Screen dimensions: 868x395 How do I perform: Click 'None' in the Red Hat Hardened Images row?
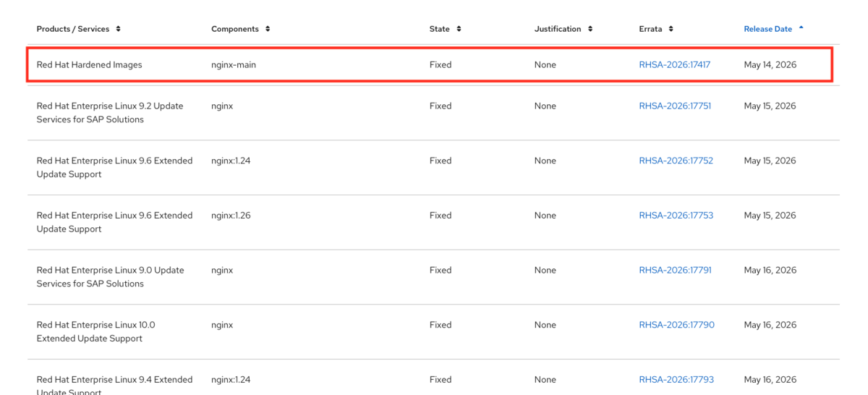point(545,64)
